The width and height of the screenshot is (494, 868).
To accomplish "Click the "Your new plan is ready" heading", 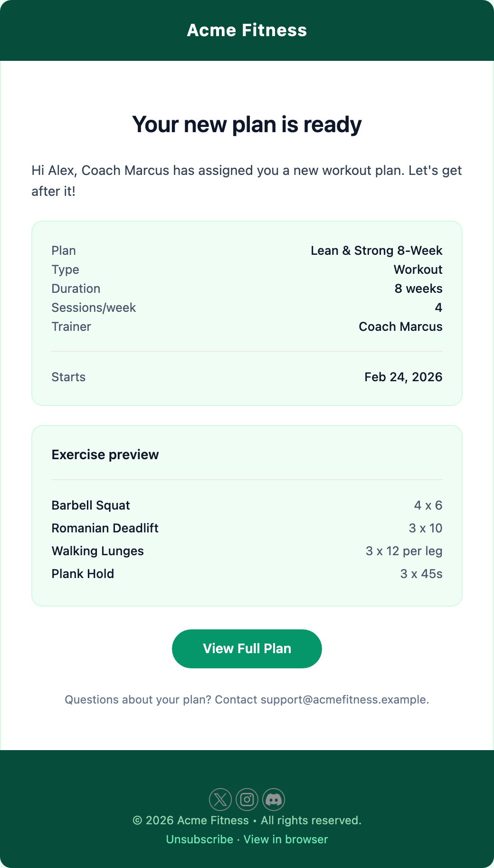I will point(247,125).
